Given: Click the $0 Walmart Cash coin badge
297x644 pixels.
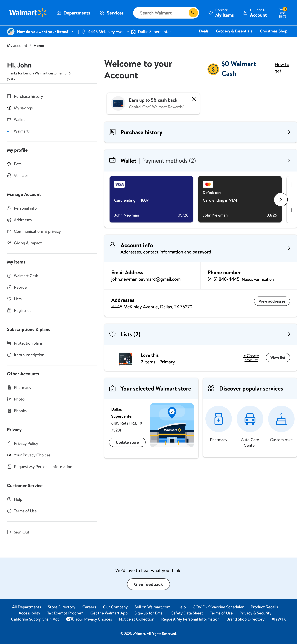Looking at the screenshot, I should [x=213, y=69].
